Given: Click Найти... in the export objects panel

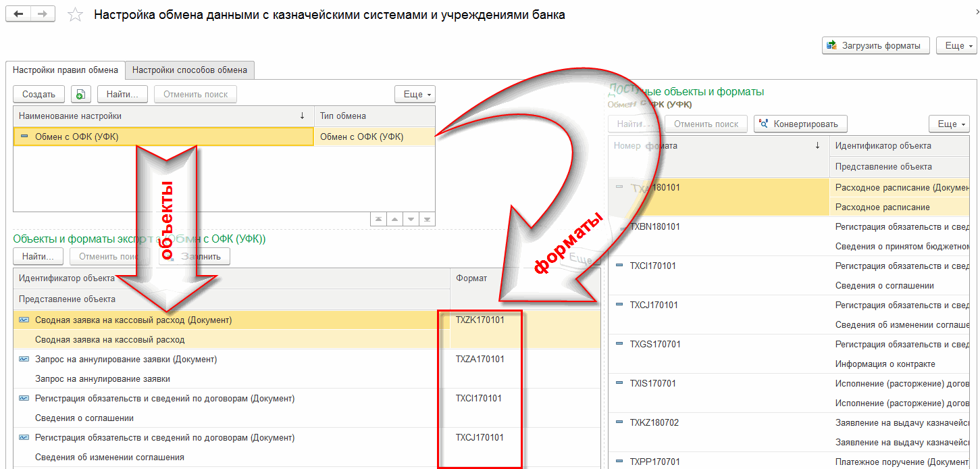Looking at the screenshot, I should coord(38,256).
